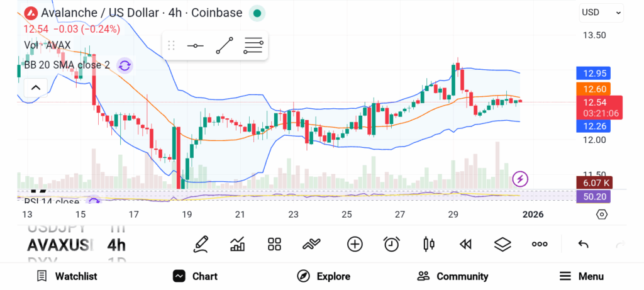Screen dimensions: 644x290
Task: Open the hamburger Menu
Action: tap(582, 276)
